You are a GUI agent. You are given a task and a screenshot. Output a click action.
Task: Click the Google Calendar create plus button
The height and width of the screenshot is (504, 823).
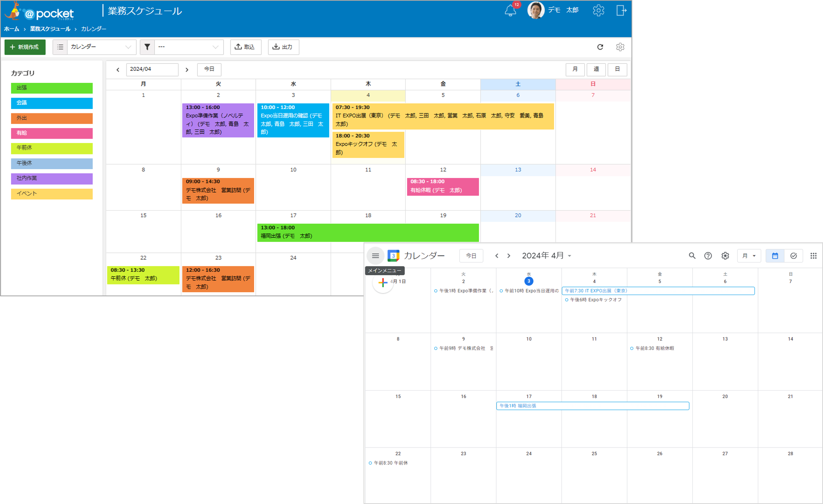pos(383,282)
